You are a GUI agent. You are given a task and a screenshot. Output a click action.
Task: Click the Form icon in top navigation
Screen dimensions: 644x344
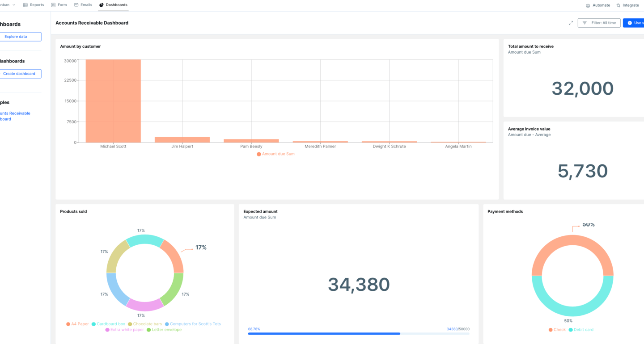point(54,5)
